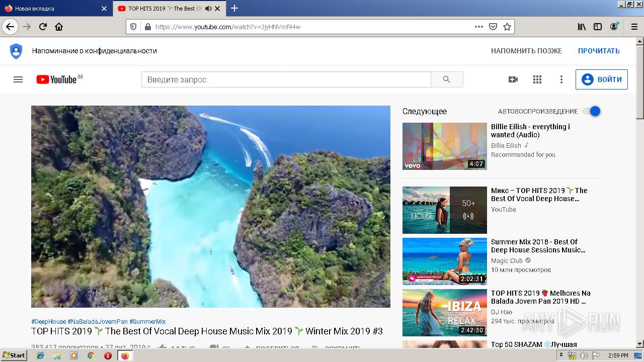Open the Windows Start menu

click(x=14, y=355)
